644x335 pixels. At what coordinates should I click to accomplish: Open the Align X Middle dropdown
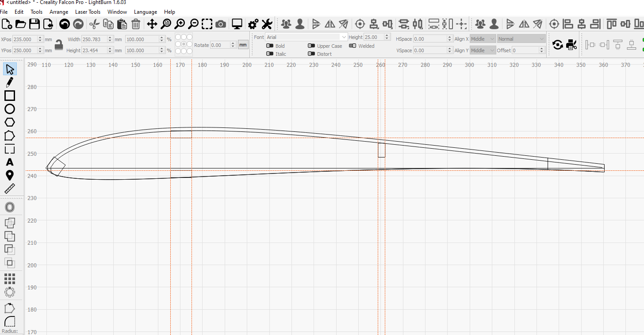click(483, 39)
